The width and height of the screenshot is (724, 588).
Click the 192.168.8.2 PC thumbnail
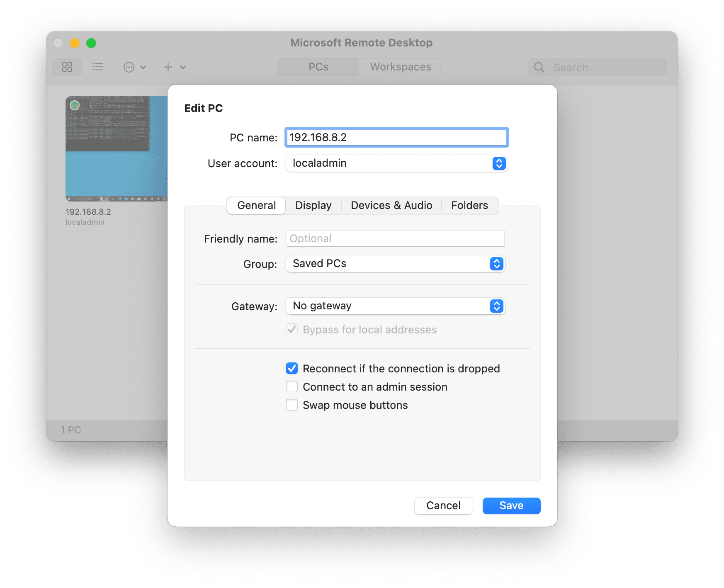(x=117, y=149)
